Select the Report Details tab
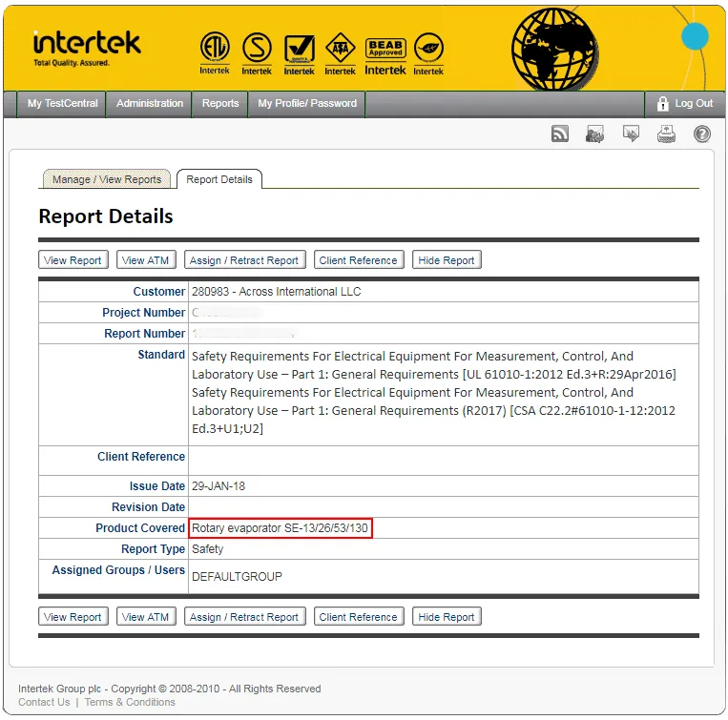 tap(219, 179)
